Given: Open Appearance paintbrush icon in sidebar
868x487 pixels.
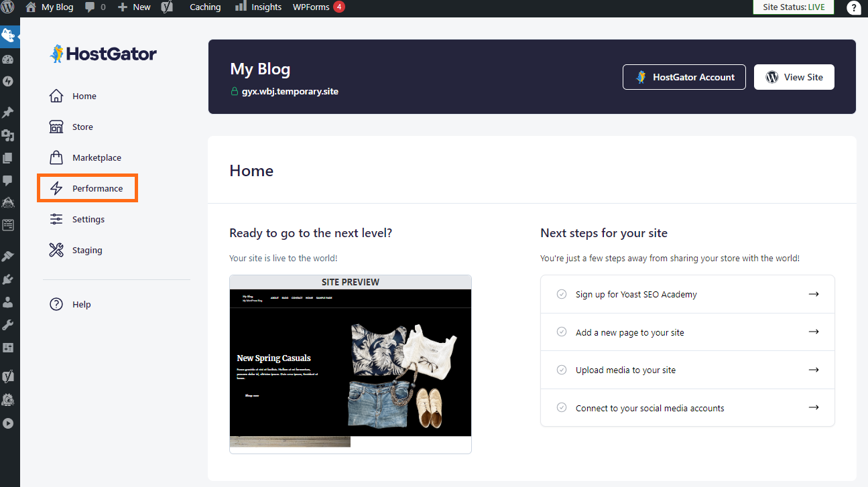Looking at the screenshot, I should tap(8, 257).
